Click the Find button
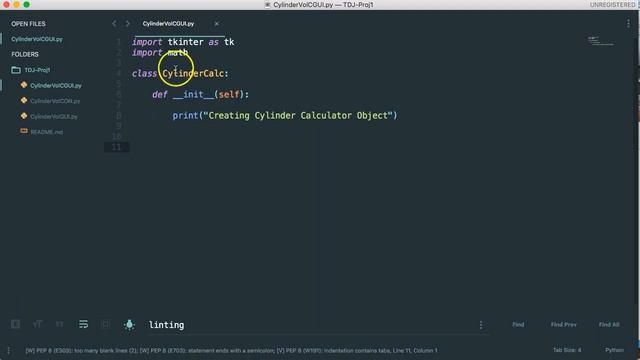Screen dimensions: 640x360 click(518, 324)
